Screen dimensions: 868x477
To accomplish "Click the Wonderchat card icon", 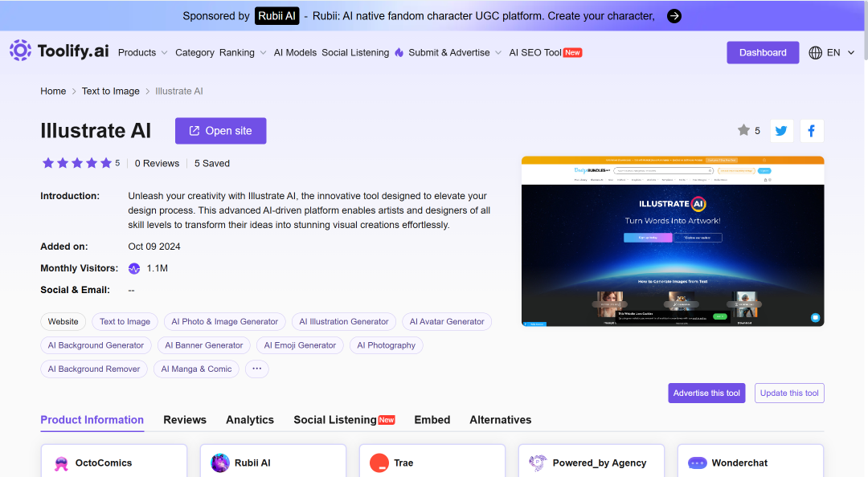I will (x=698, y=463).
